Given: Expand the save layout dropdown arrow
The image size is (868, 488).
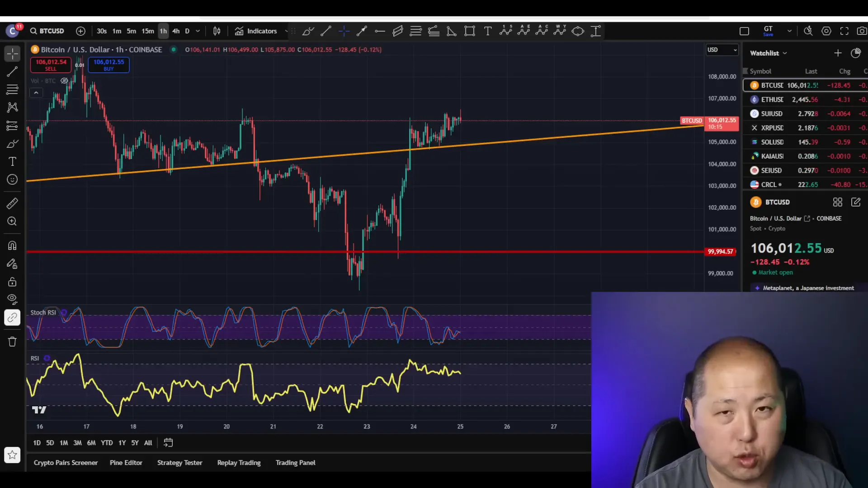Looking at the screenshot, I should (x=789, y=31).
